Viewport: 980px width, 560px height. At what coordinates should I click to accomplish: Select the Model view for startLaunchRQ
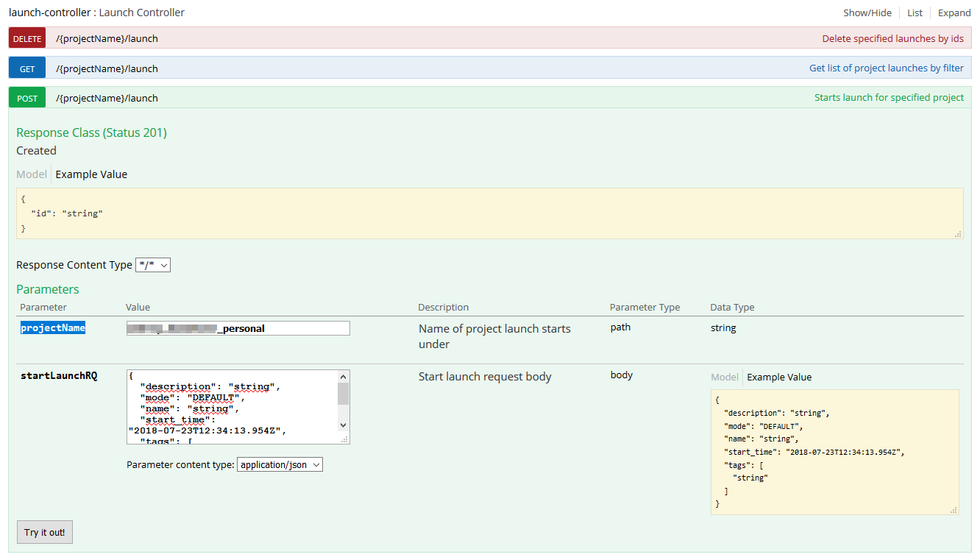(725, 377)
